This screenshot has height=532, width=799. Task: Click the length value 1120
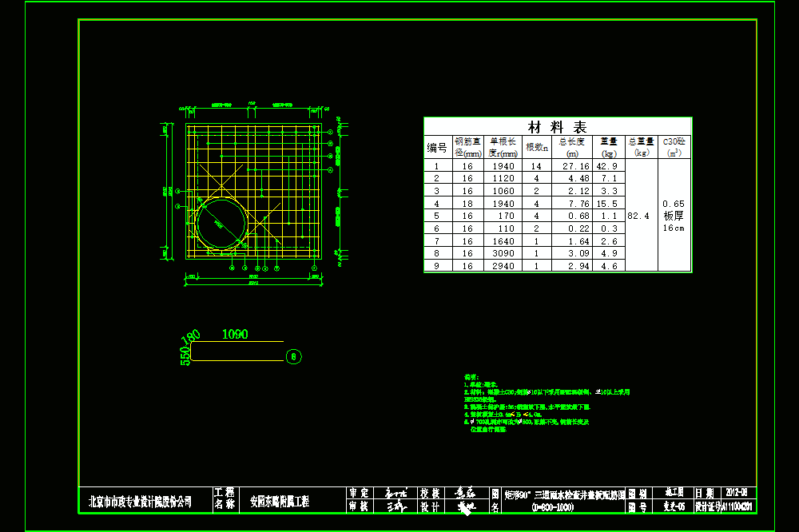503,178
